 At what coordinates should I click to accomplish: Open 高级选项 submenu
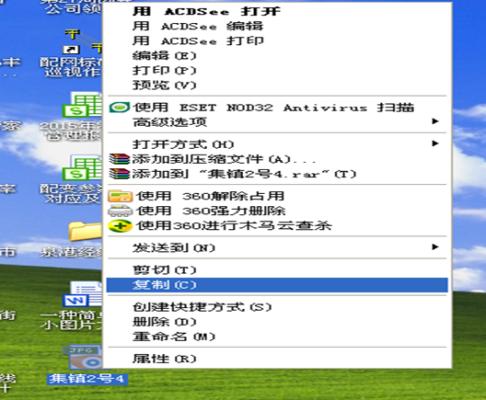click(x=277, y=122)
